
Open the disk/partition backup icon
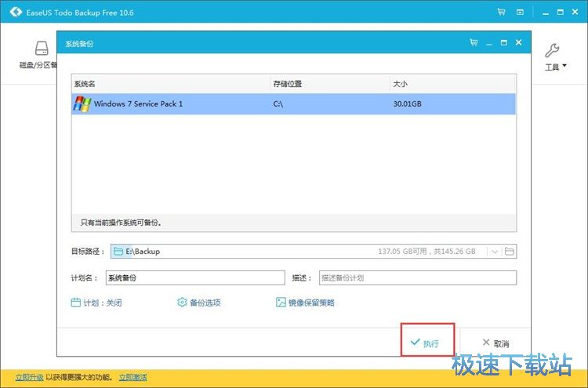pyautogui.click(x=42, y=49)
